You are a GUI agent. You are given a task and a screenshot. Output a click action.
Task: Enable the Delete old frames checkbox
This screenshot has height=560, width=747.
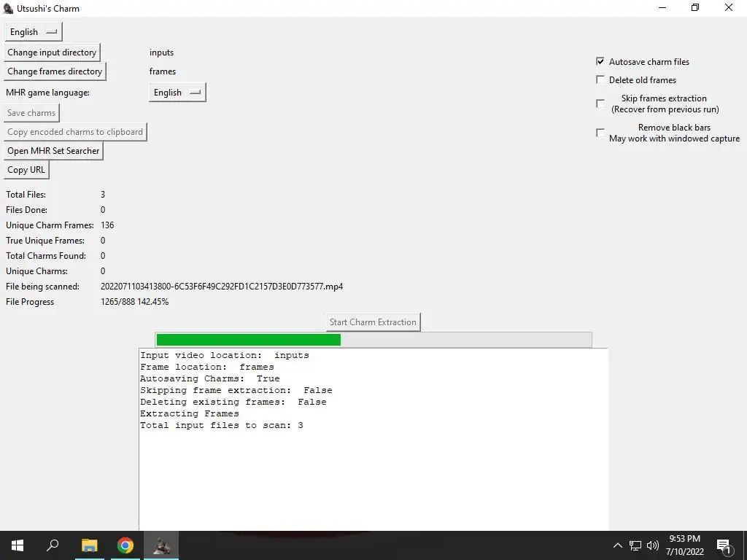click(600, 79)
